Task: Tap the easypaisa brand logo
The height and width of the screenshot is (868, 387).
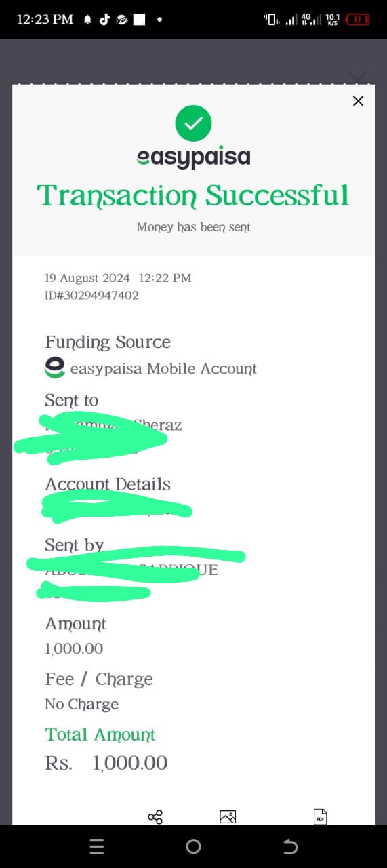Action: tap(193, 157)
